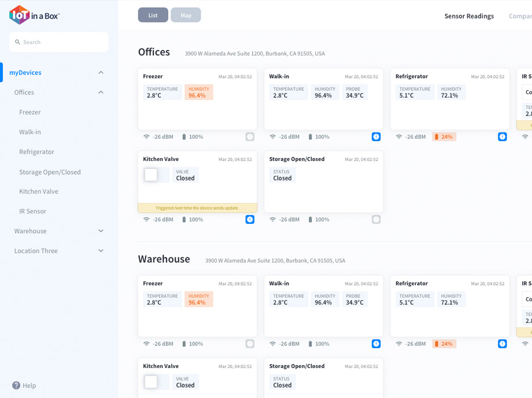Viewport: 532px width, 398px height.
Task: Click battery icon under Offices Walk-in card
Action: pos(310,137)
